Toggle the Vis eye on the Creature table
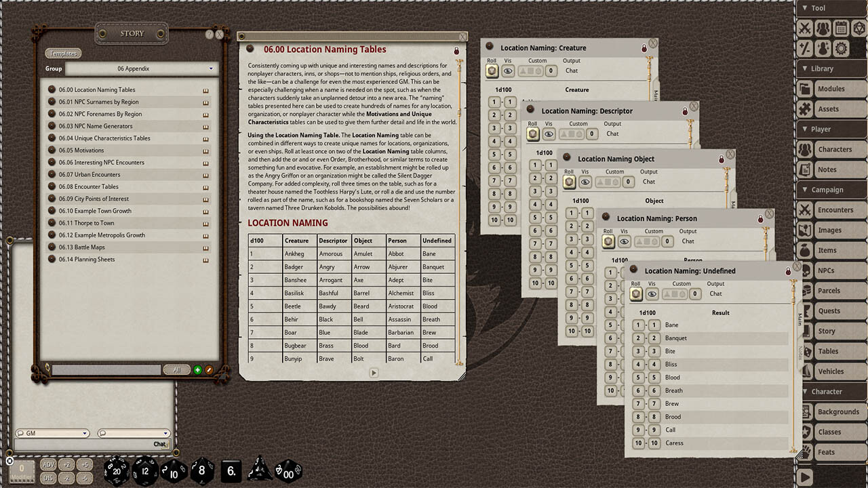The height and width of the screenshot is (488, 868). pyautogui.click(x=508, y=70)
